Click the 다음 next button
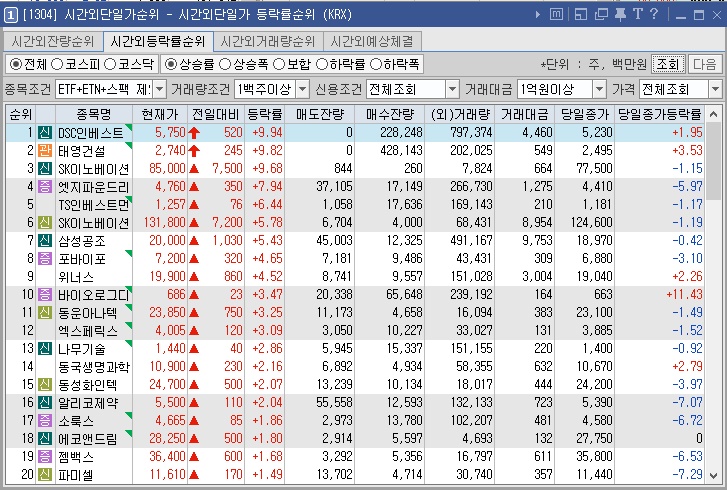This screenshot has height=490, width=727. tap(705, 64)
